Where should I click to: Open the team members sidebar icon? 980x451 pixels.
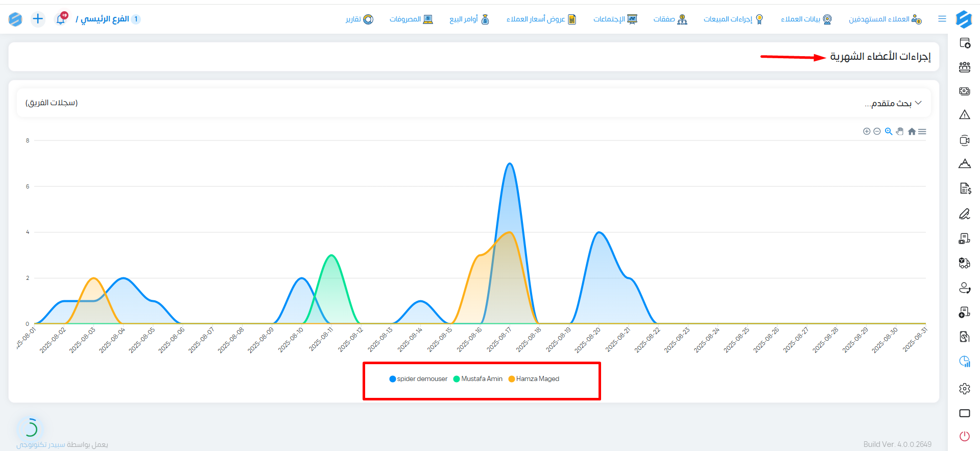(x=965, y=67)
